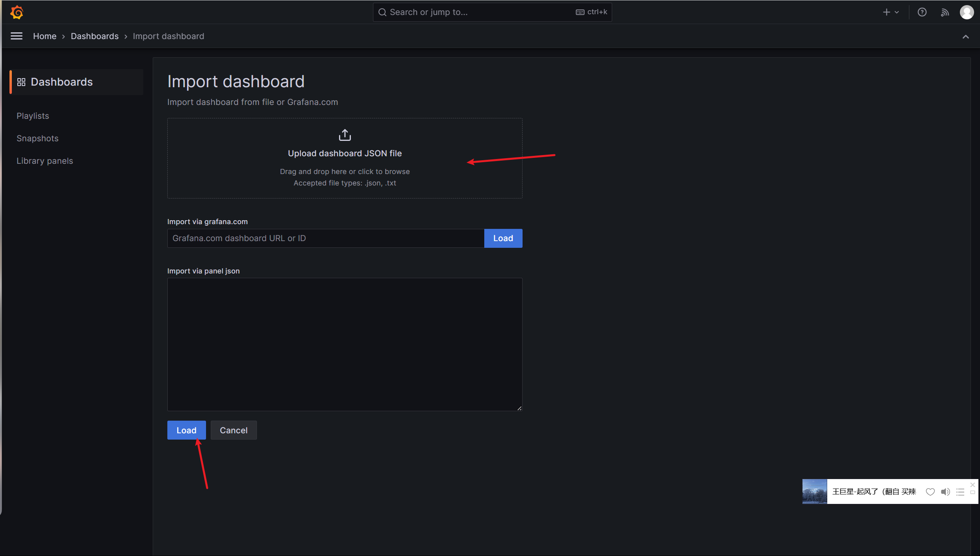The height and width of the screenshot is (556, 980).
Task: Open the music player playlist icon
Action: pyautogui.click(x=960, y=492)
